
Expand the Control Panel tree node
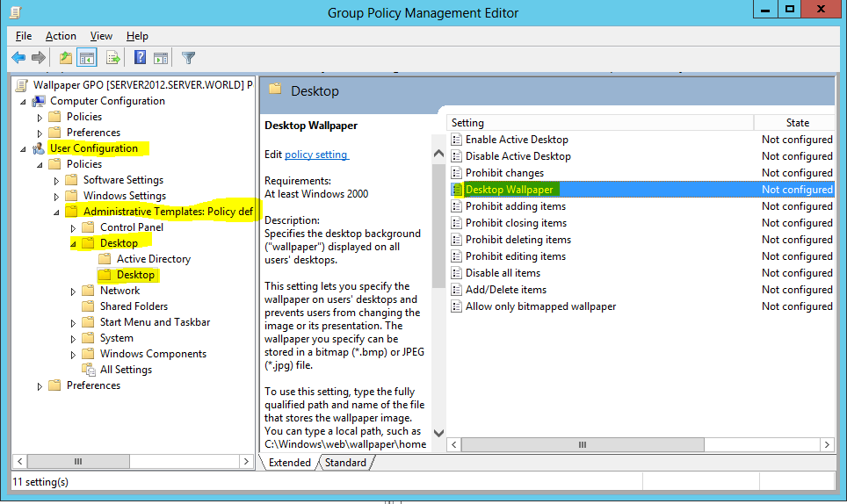(x=74, y=227)
